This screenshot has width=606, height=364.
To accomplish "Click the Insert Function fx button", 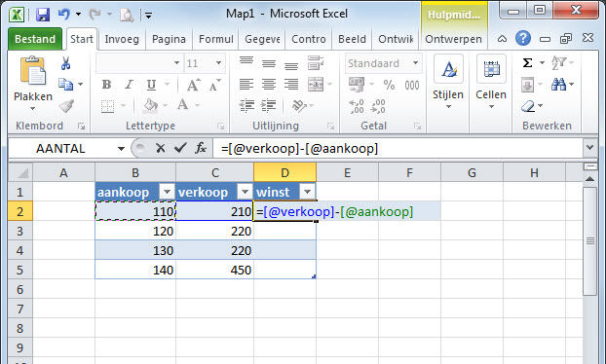I will click(x=201, y=148).
